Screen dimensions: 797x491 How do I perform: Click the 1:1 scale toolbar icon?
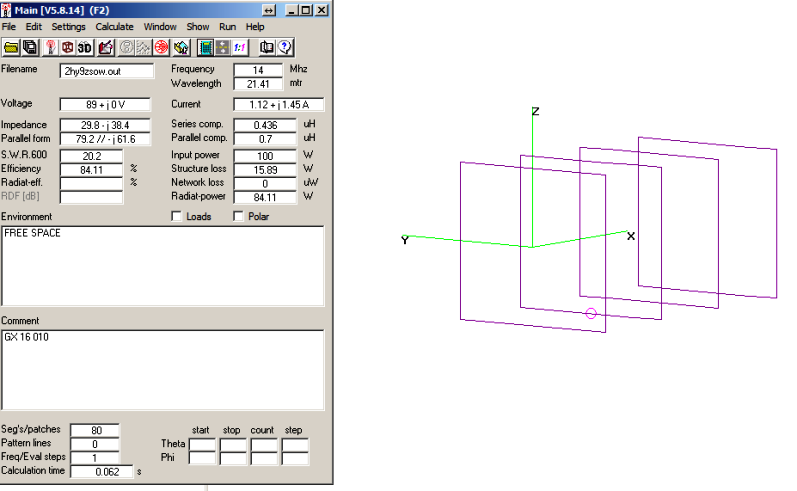pos(239,48)
